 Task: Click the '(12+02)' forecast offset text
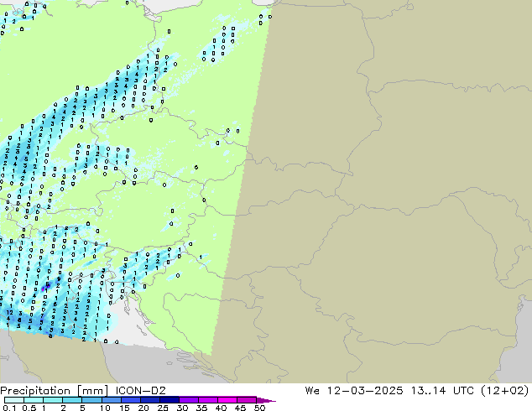[505, 390]
